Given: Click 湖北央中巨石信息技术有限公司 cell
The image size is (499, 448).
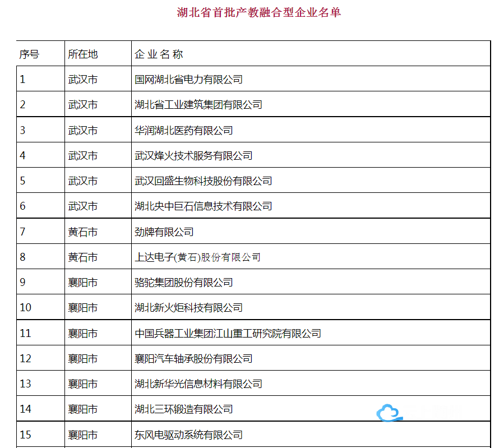Looking at the screenshot, I should pos(203,206).
